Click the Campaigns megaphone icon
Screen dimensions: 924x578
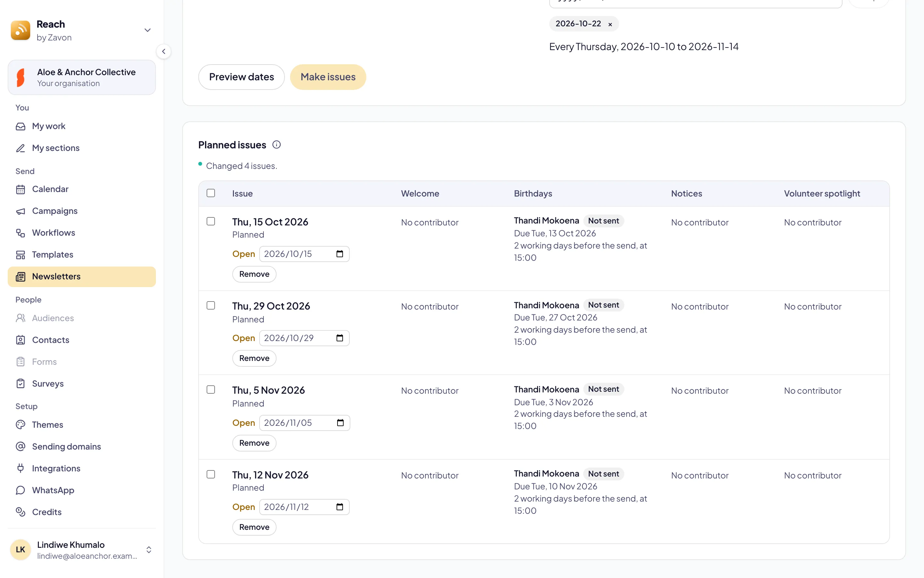[21, 211]
